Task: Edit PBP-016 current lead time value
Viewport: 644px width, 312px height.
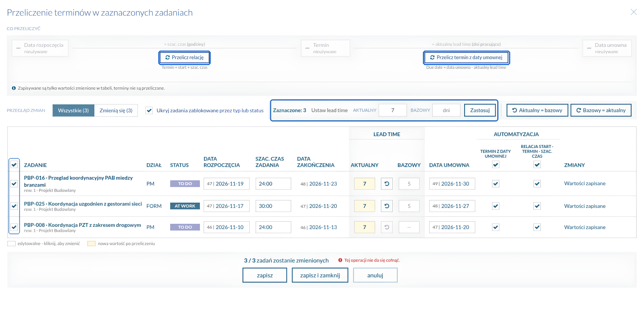Action: pos(365,184)
